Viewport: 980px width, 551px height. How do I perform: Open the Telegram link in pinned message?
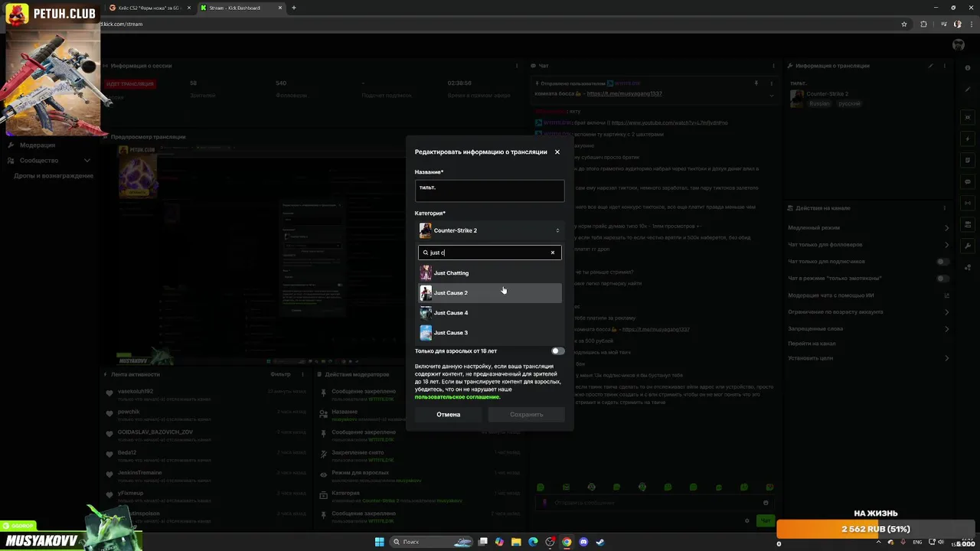(x=624, y=93)
